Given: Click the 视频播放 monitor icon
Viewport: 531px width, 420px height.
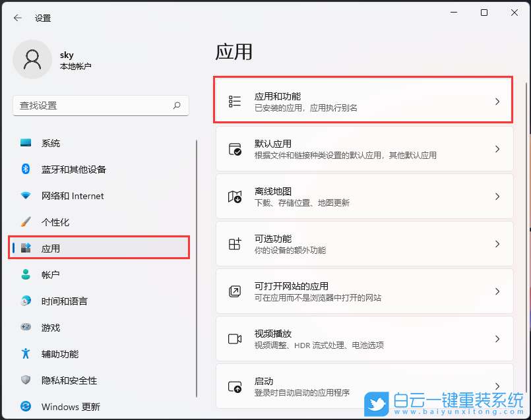Looking at the screenshot, I should point(235,338).
